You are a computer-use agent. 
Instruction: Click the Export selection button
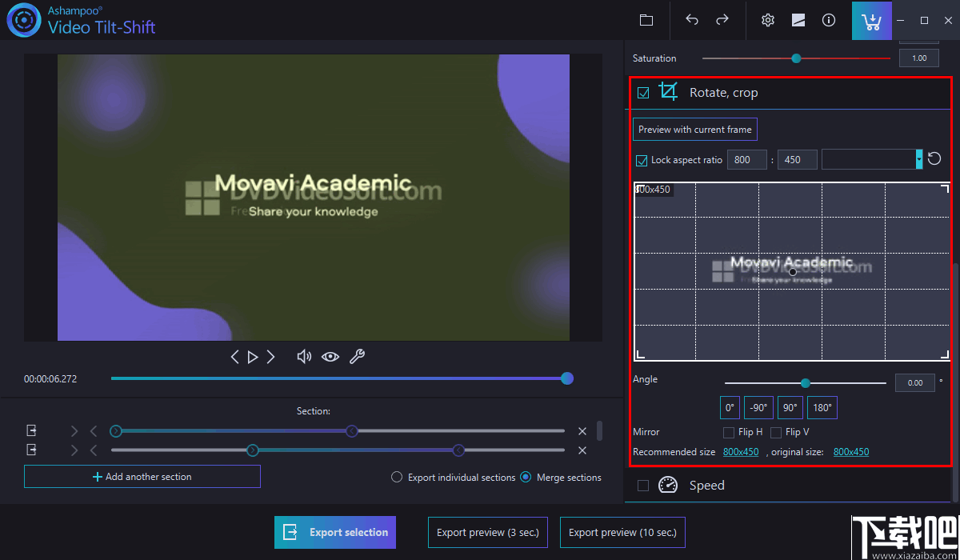[x=335, y=532]
